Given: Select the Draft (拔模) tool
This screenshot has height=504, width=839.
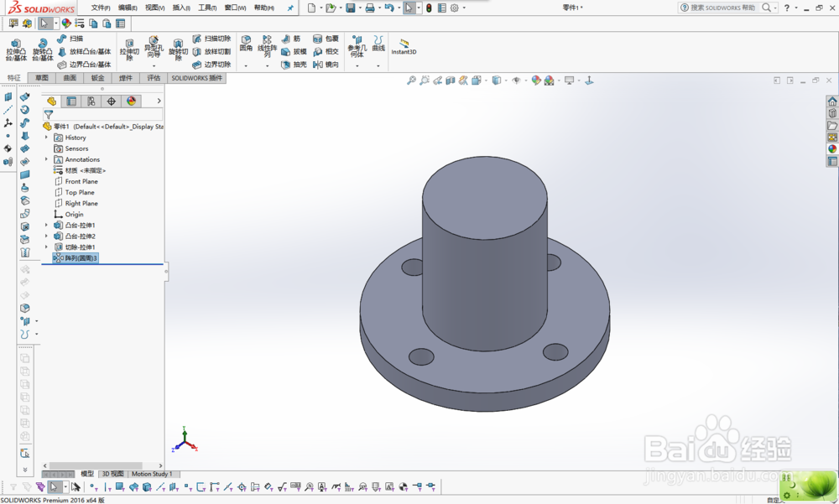Looking at the screenshot, I should tap(294, 51).
